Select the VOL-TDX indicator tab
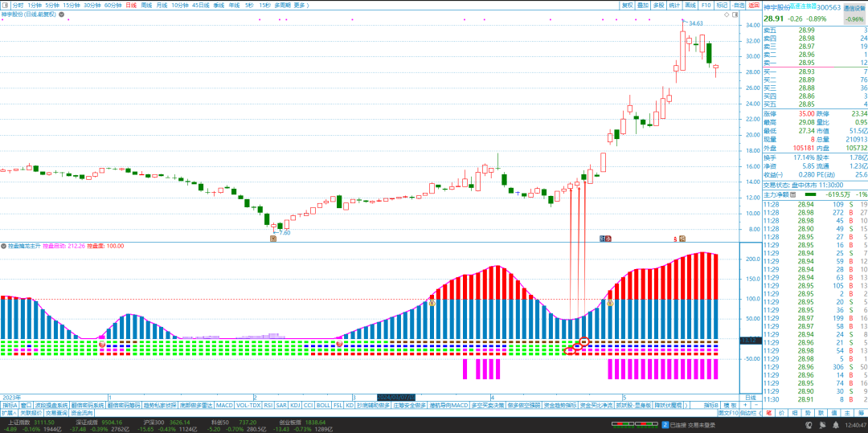The height and width of the screenshot is (433, 868). tap(248, 405)
